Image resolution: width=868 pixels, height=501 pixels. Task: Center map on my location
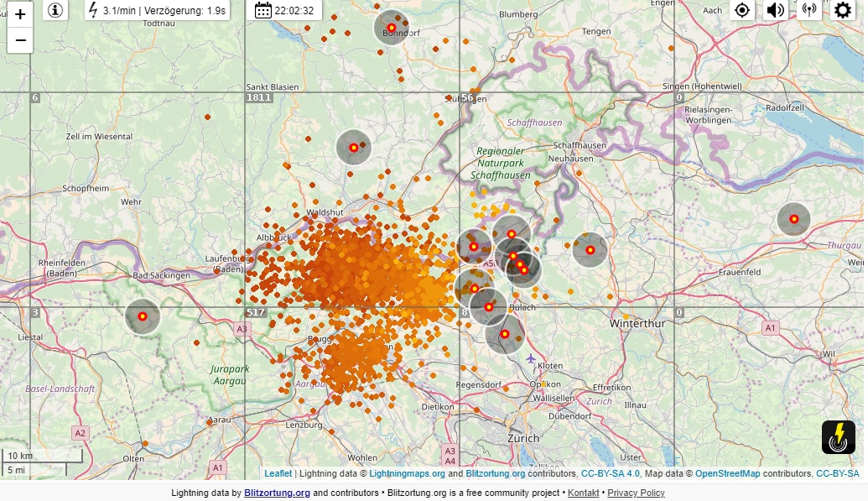pyautogui.click(x=742, y=10)
